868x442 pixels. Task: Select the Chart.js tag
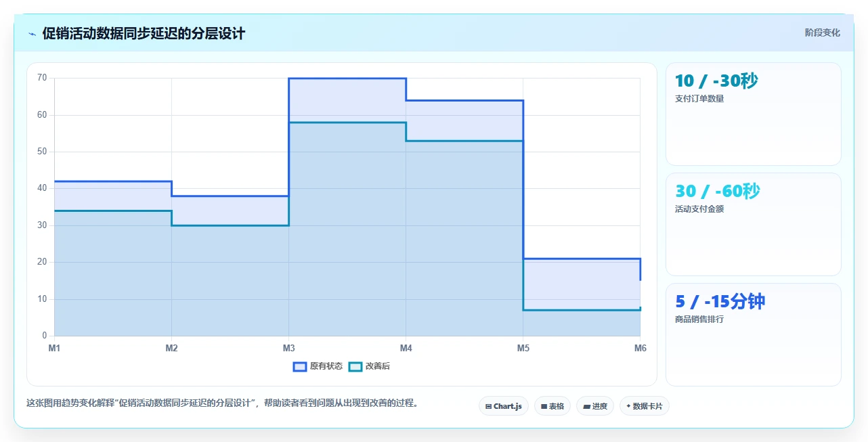pos(503,406)
